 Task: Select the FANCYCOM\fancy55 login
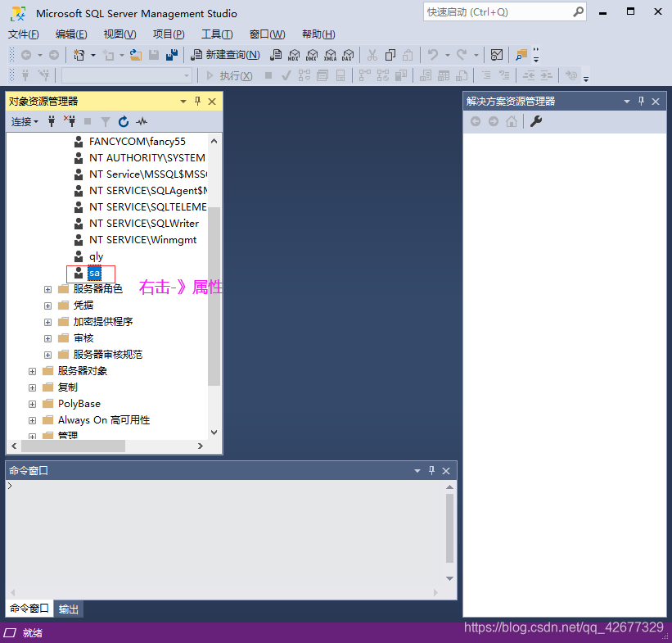[x=138, y=142]
